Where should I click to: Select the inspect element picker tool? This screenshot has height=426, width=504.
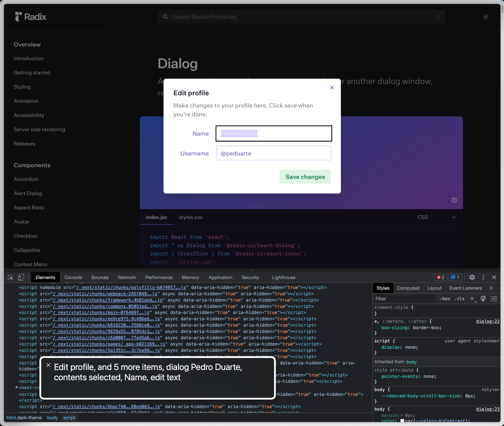click(x=10, y=277)
